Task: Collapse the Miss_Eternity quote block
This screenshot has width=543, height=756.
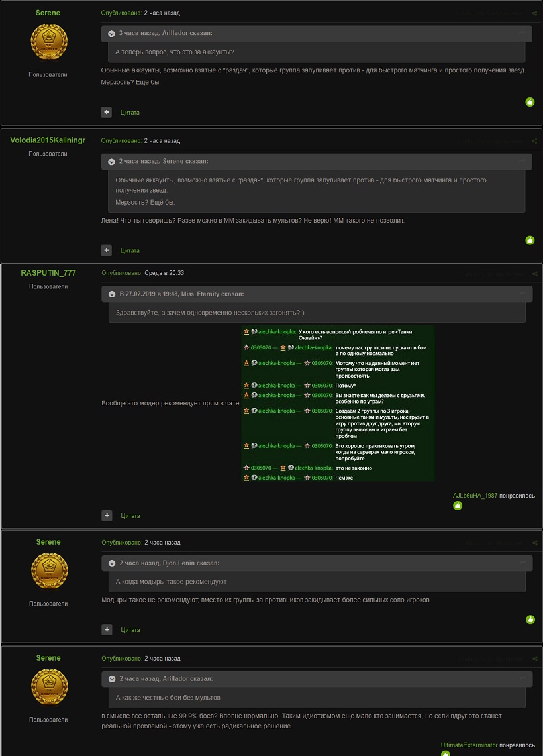Action: click(x=113, y=294)
